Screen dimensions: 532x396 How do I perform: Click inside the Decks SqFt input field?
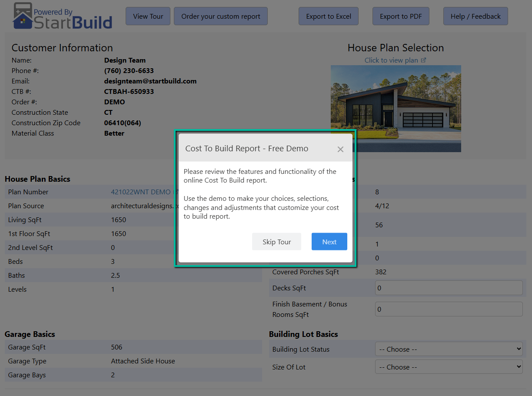[x=449, y=288]
